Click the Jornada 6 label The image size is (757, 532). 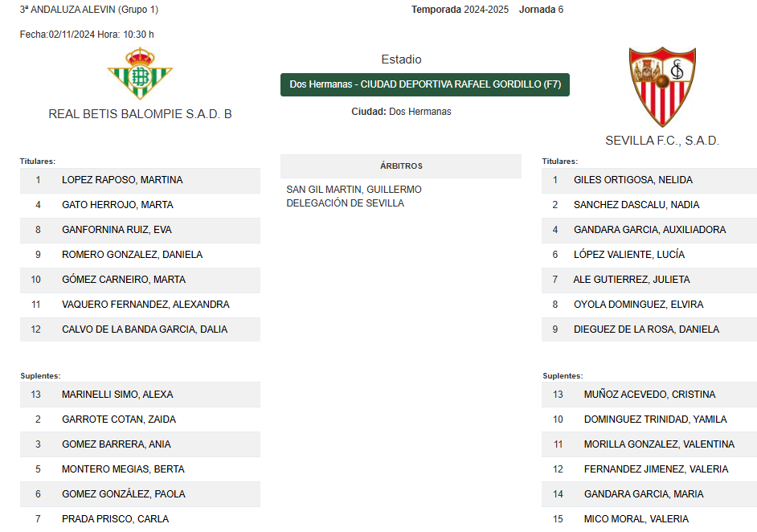541,10
